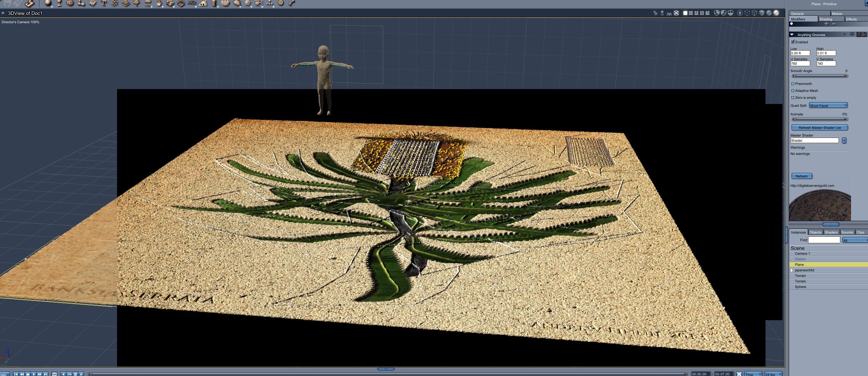Open the Master Shader dropdown arrow
The width and height of the screenshot is (868, 376).
pos(844,140)
